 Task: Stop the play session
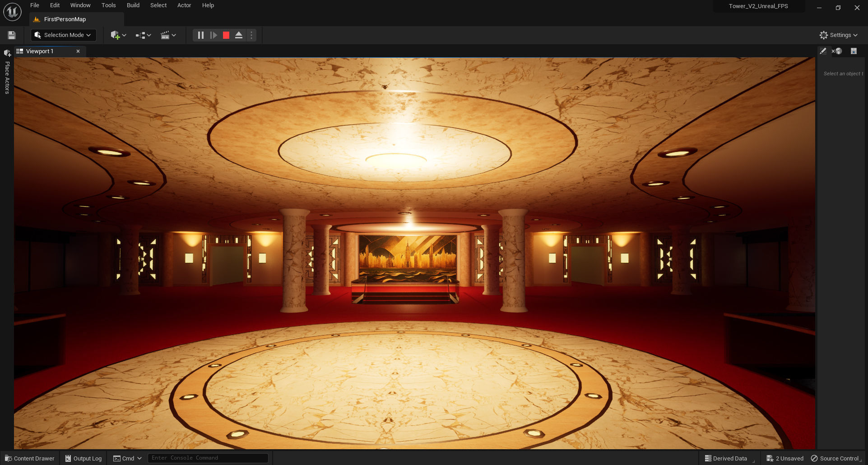[x=226, y=35]
